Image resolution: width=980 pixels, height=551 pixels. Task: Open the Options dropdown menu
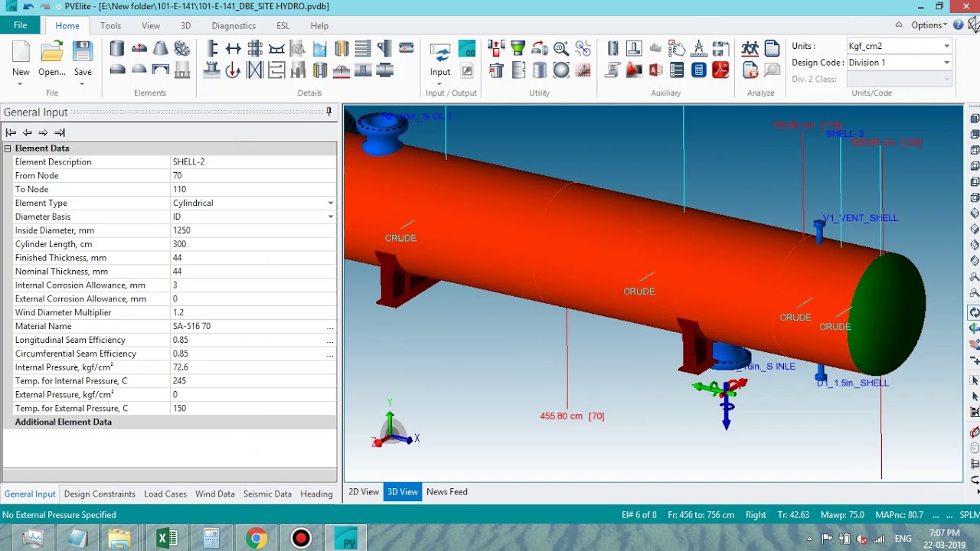(x=929, y=25)
